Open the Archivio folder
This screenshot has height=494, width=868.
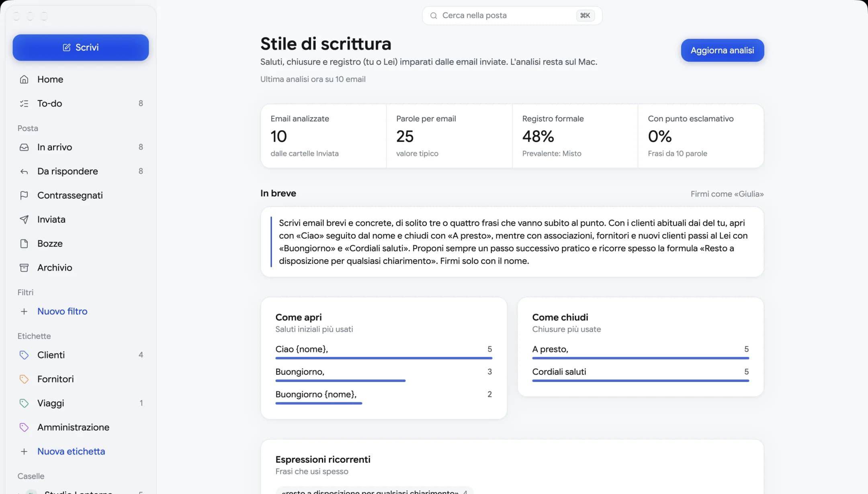point(81,268)
